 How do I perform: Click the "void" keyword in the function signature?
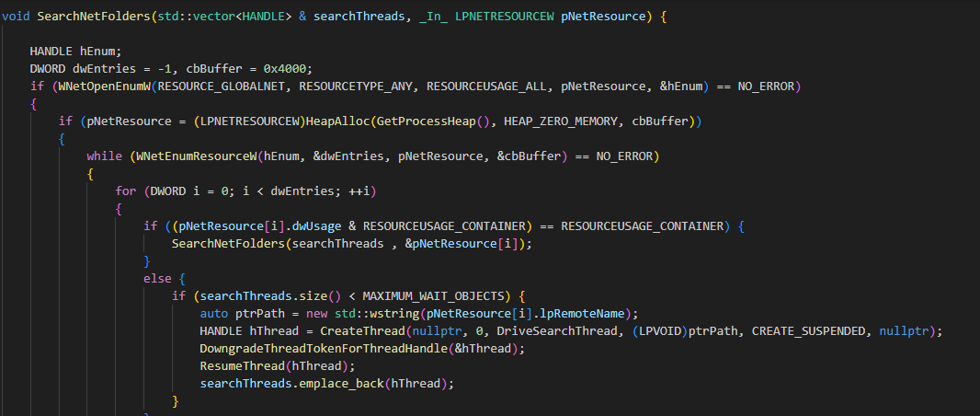16,17
